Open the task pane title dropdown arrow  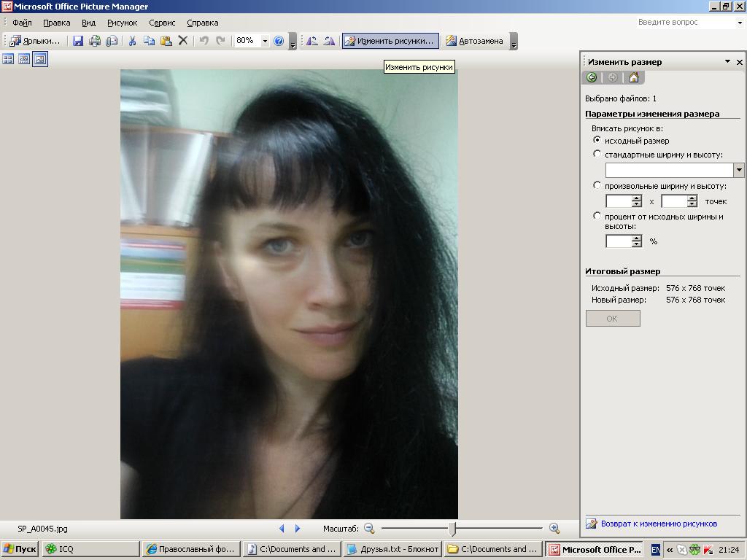tap(727, 61)
